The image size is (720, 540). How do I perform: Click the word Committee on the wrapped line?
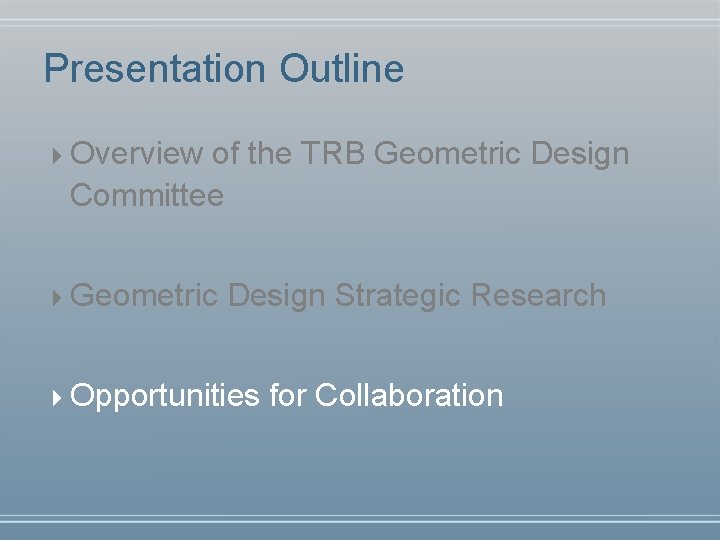click(147, 195)
